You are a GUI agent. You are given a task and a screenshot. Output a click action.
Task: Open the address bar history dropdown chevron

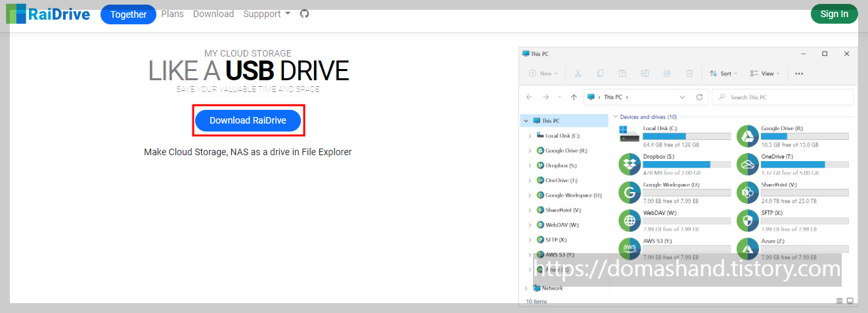tap(682, 97)
